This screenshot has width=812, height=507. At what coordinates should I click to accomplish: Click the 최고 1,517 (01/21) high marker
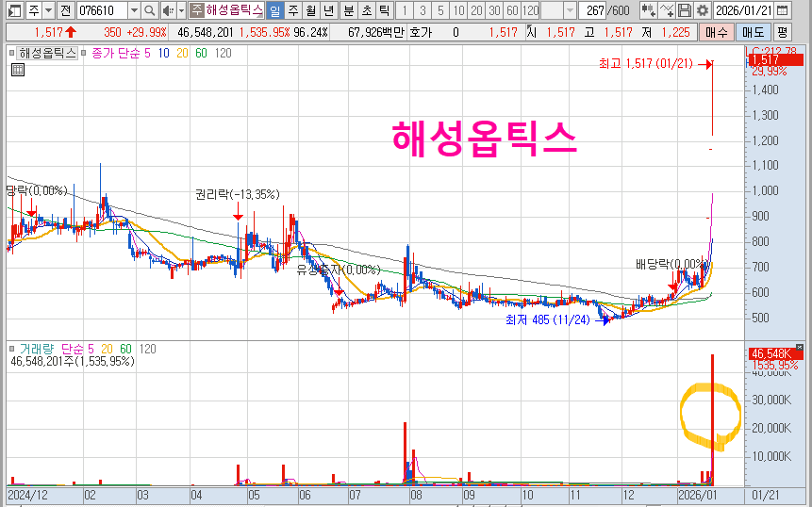pos(646,64)
